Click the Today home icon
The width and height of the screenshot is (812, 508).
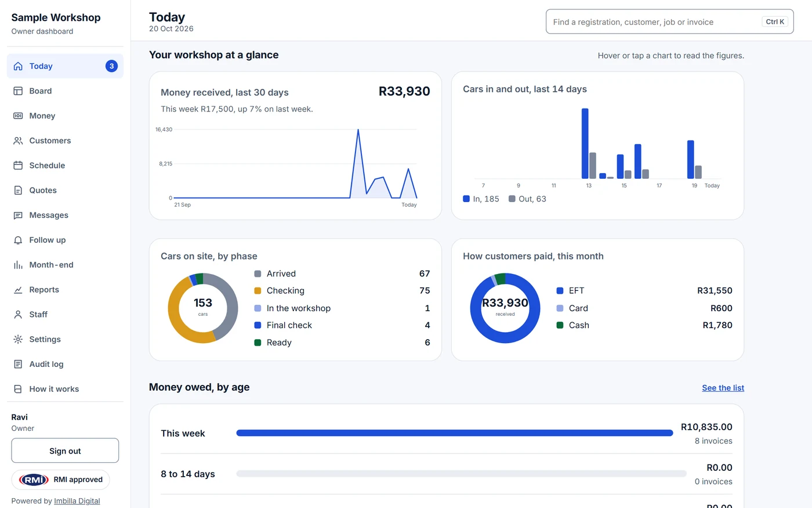(18, 66)
